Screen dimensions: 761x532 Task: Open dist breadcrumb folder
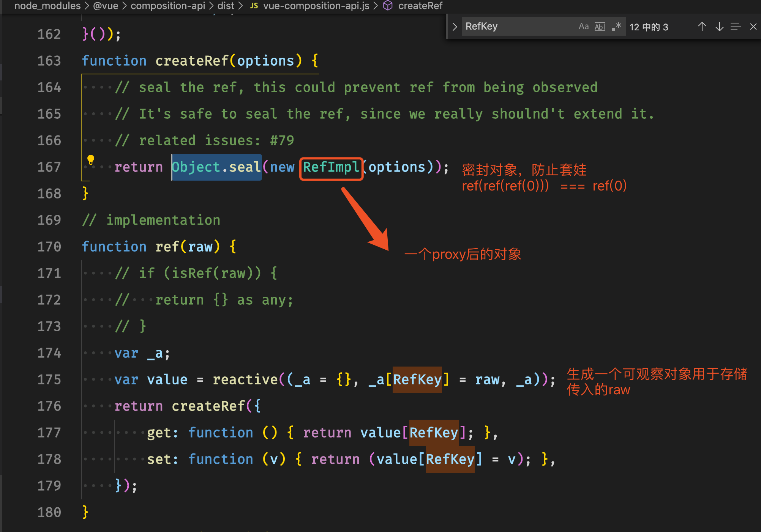click(226, 6)
